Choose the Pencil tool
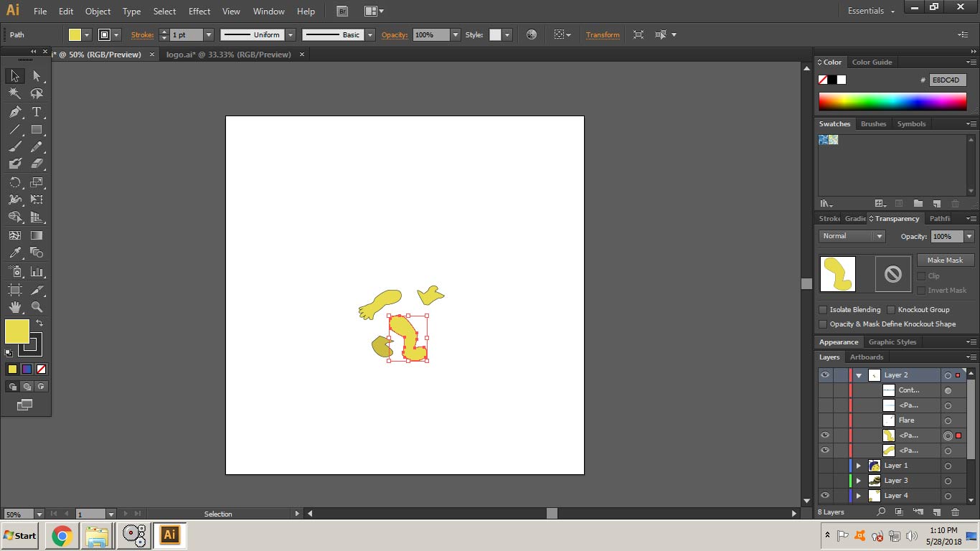 (37, 147)
